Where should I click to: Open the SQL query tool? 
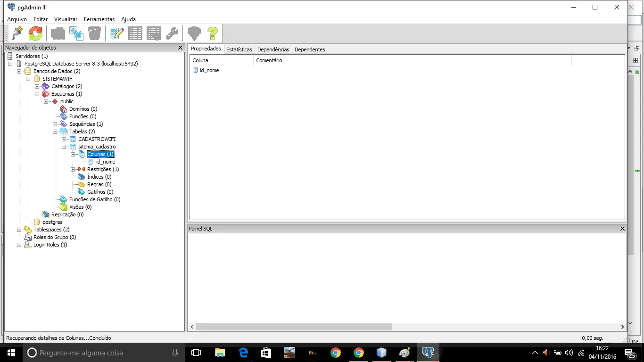116,33
